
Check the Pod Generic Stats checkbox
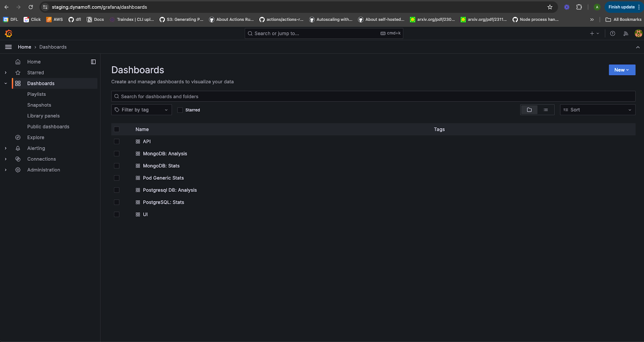click(x=117, y=178)
